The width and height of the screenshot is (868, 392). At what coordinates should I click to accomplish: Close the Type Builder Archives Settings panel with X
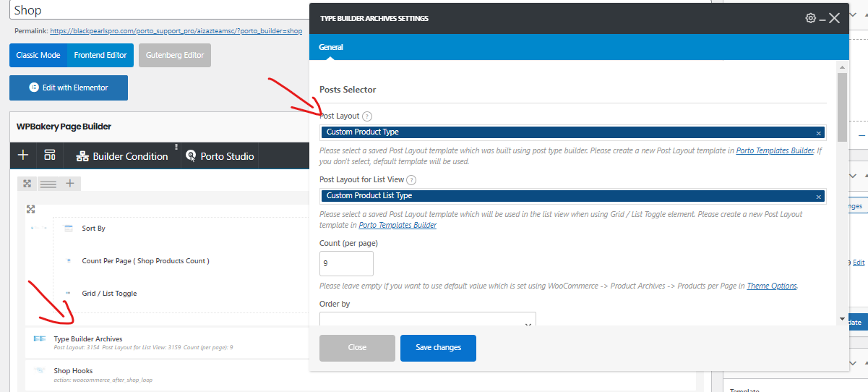(834, 18)
